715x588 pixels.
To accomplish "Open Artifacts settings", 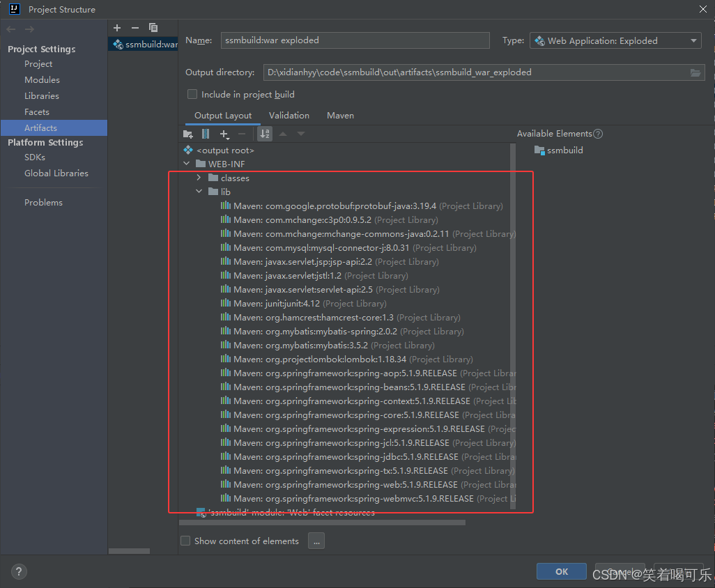I will 54,128.
